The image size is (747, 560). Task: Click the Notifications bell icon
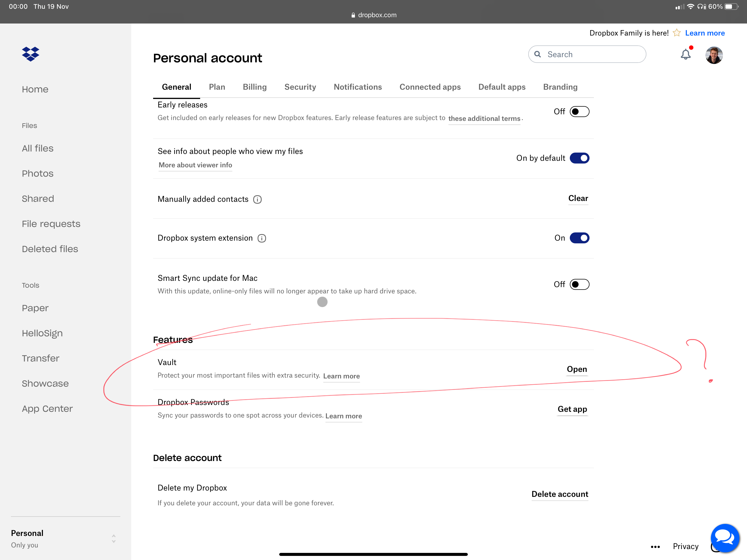click(x=686, y=54)
